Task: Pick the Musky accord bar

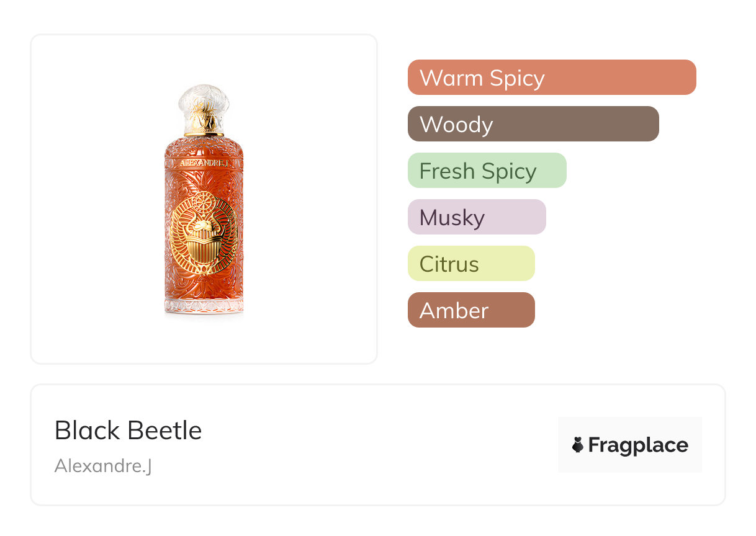Action: [476, 217]
